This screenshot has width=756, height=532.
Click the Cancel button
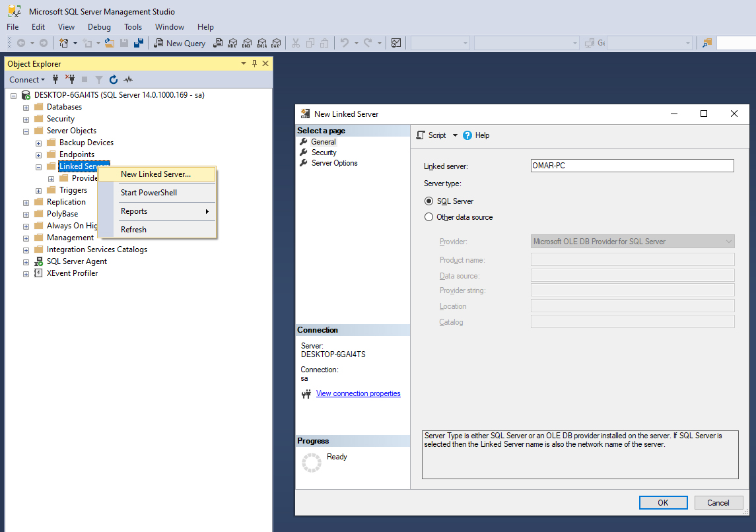pyautogui.click(x=718, y=502)
